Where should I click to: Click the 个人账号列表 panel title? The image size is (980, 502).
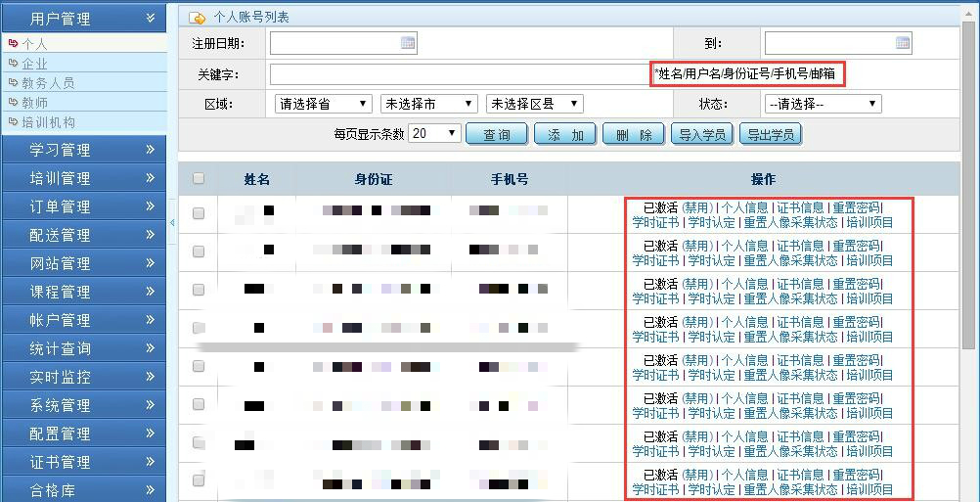(x=251, y=18)
